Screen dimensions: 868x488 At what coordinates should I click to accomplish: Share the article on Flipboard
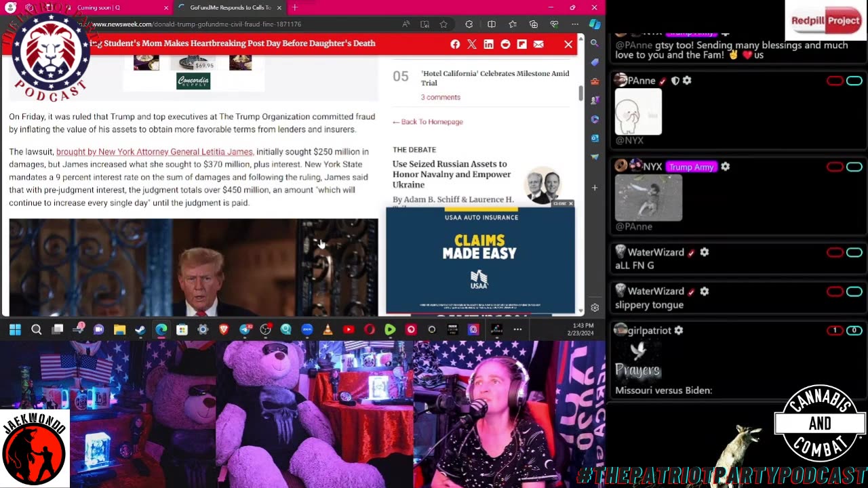pyautogui.click(x=521, y=44)
